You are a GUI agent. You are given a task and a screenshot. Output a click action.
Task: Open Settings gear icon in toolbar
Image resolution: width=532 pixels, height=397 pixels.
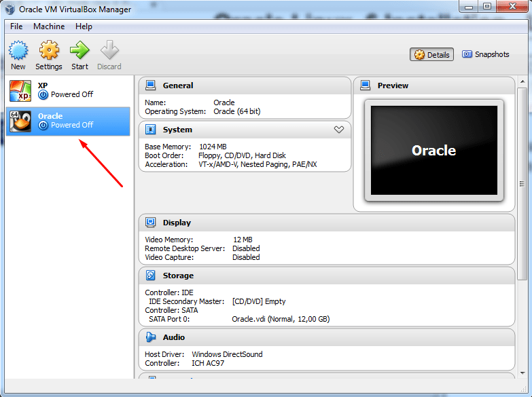click(49, 50)
